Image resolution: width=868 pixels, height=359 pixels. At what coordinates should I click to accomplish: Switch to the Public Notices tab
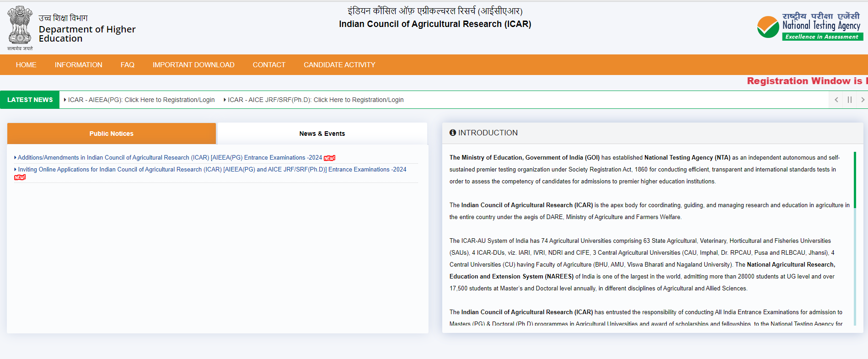[x=112, y=134]
